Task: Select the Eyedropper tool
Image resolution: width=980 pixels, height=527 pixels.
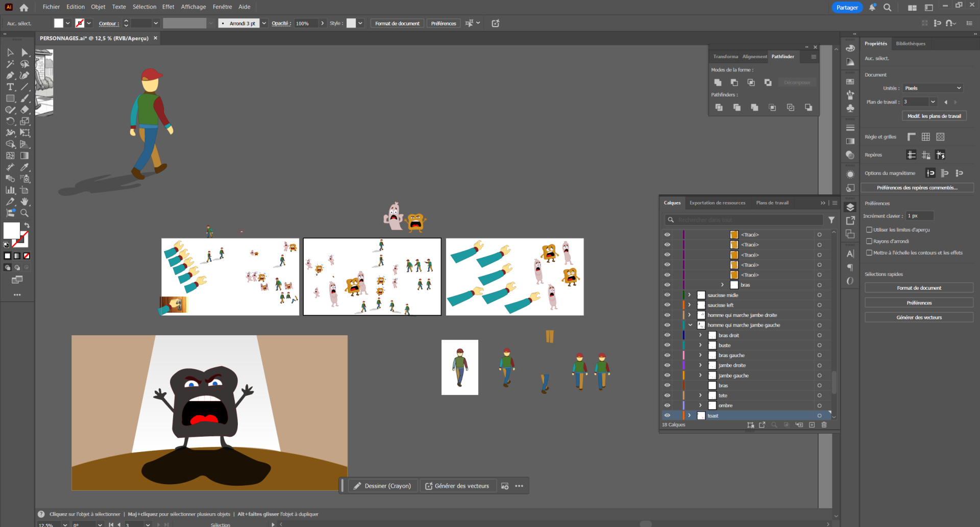Action: click(x=24, y=167)
